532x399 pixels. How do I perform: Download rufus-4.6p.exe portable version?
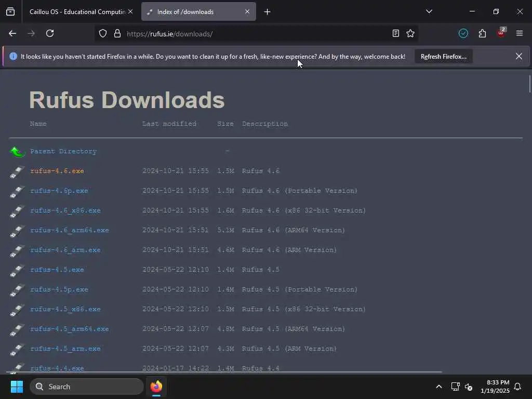pyautogui.click(x=59, y=191)
